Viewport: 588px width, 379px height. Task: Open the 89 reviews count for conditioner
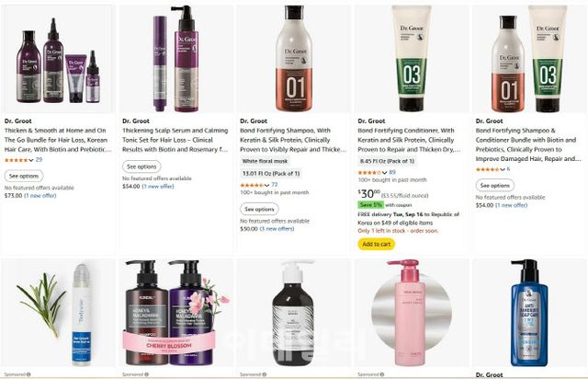[392, 172]
